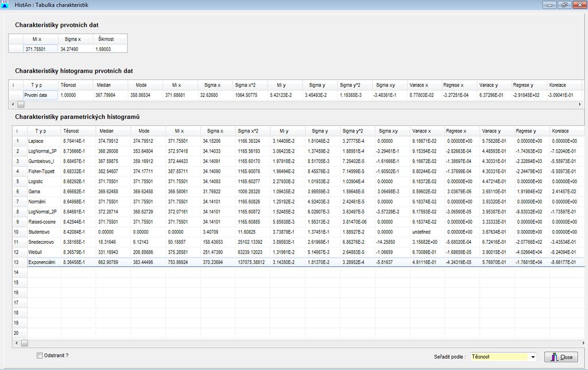Select the LogNormal_2P row
Image resolution: width=588 pixels, height=370 pixels.
point(299,212)
